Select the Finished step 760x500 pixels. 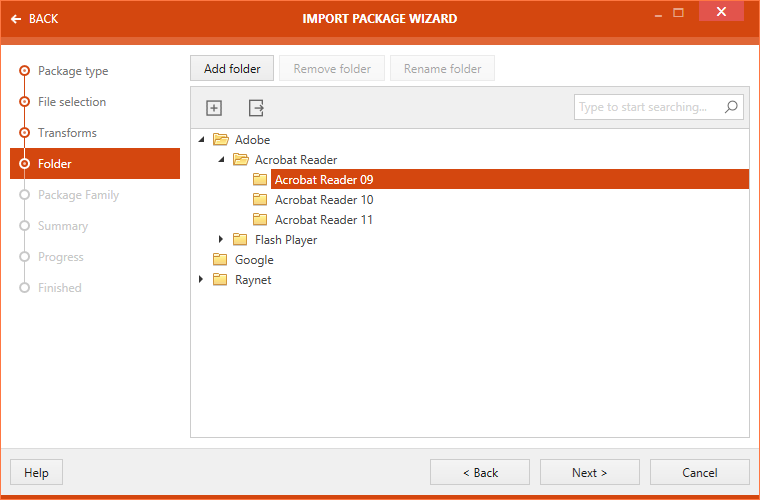tap(60, 288)
